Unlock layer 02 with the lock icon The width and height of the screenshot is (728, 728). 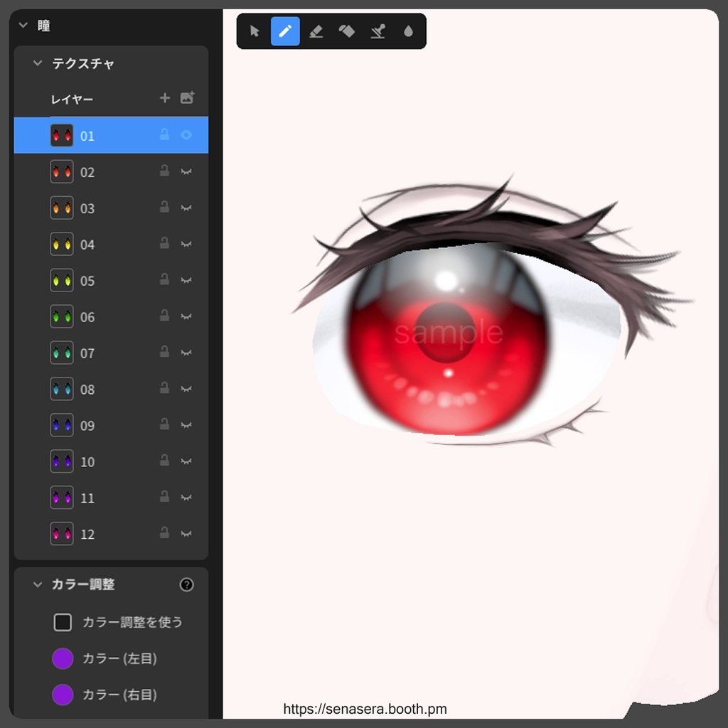[164, 171]
